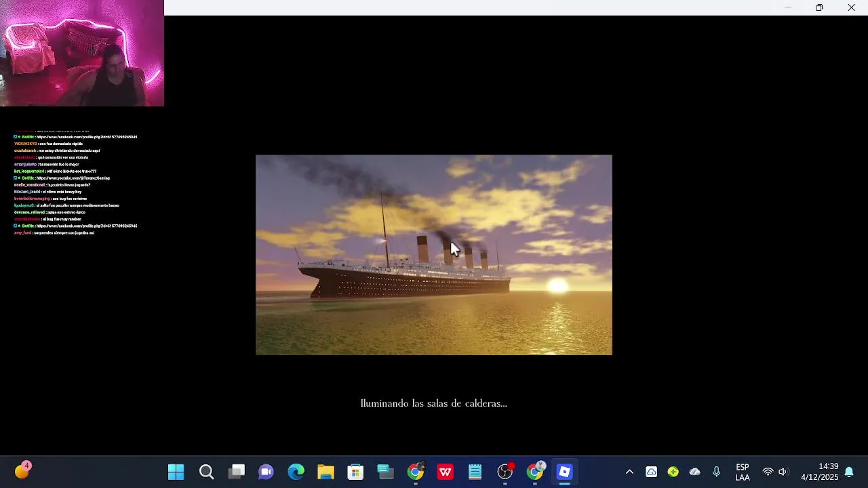Open Wi-Fi network settings icon
Image resolution: width=868 pixels, height=488 pixels.
pyautogui.click(x=768, y=472)
